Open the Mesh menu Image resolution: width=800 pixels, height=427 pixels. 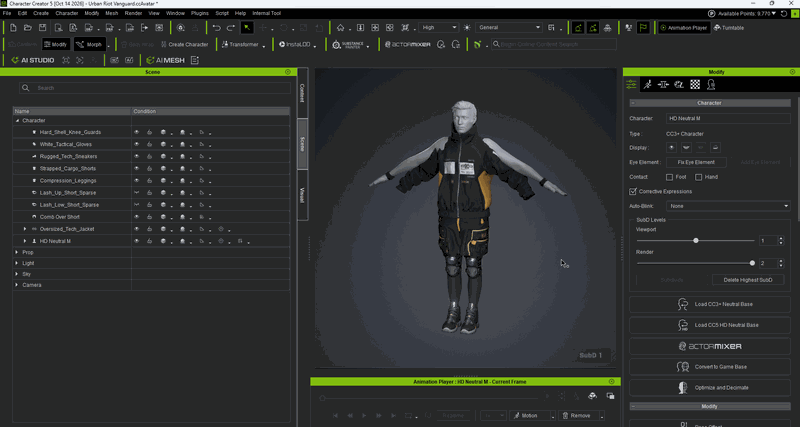[111, 13]
